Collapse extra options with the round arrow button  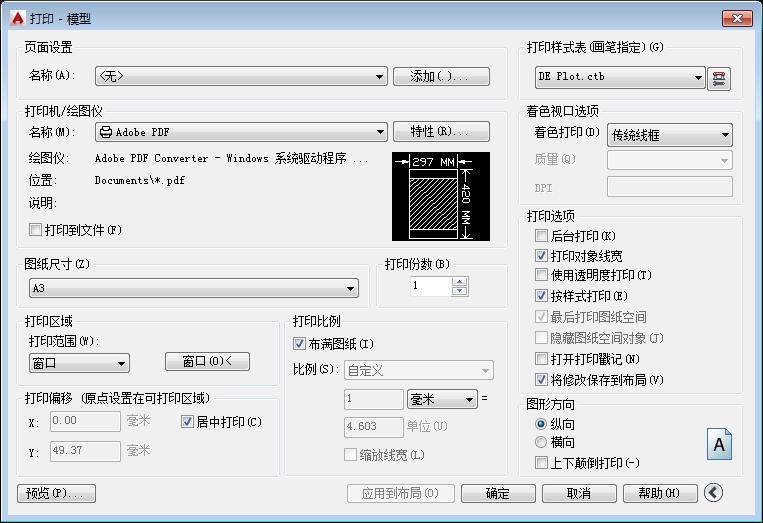[713, 493]
